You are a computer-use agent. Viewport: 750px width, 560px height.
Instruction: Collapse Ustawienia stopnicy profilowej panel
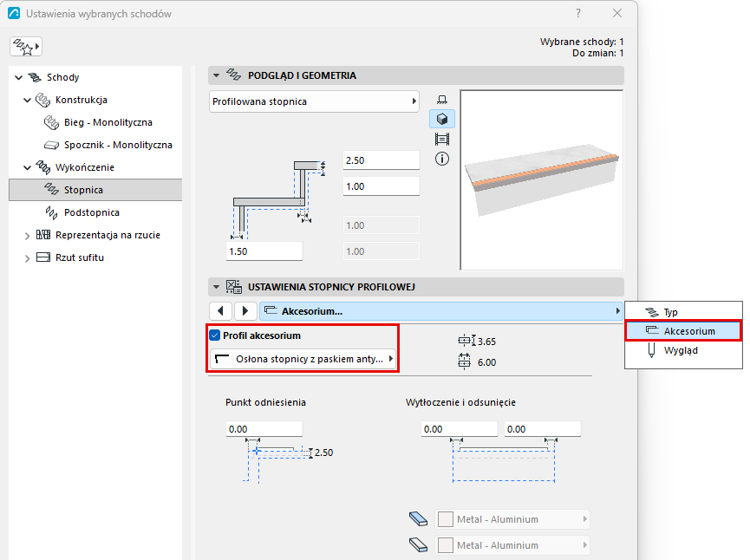(x=216, y=287)
